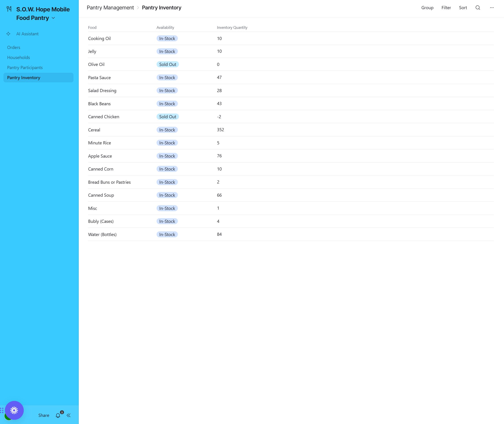Collapse sidebar with double chevron icon

point(68,415)
